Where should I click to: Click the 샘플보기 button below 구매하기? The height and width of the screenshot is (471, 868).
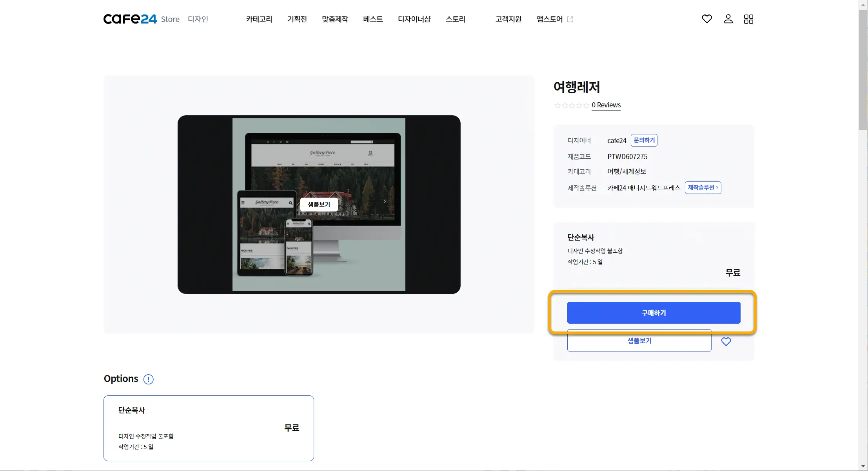pos(639,341)
